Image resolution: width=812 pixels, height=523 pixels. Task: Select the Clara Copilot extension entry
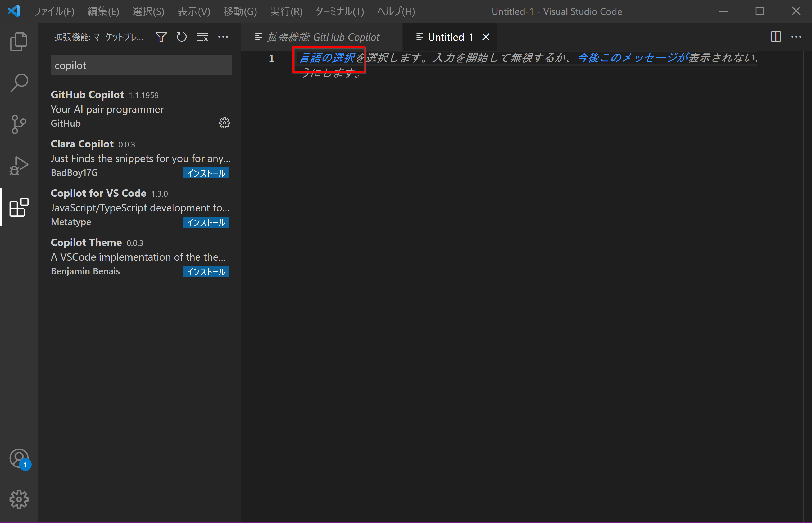tap(139, 158)
